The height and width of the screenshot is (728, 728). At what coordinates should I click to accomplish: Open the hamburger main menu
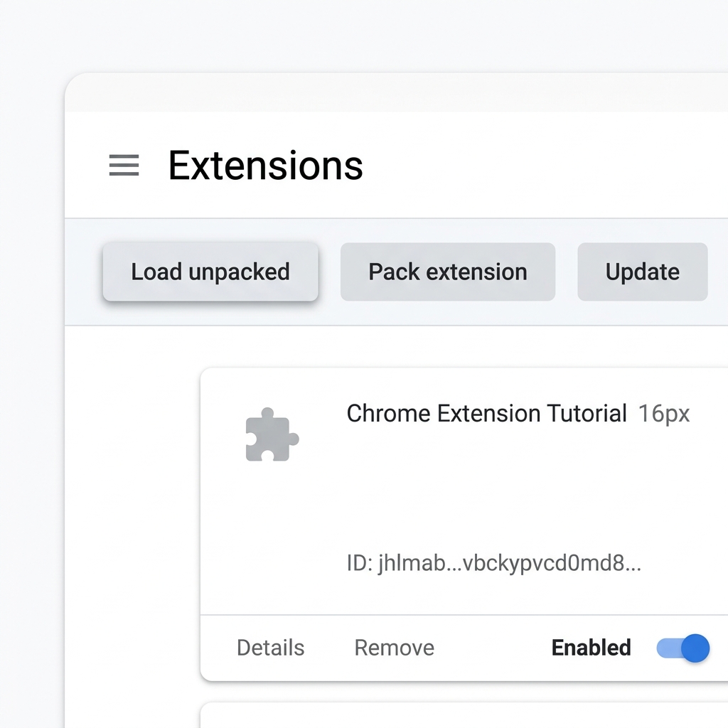[124, 165]
